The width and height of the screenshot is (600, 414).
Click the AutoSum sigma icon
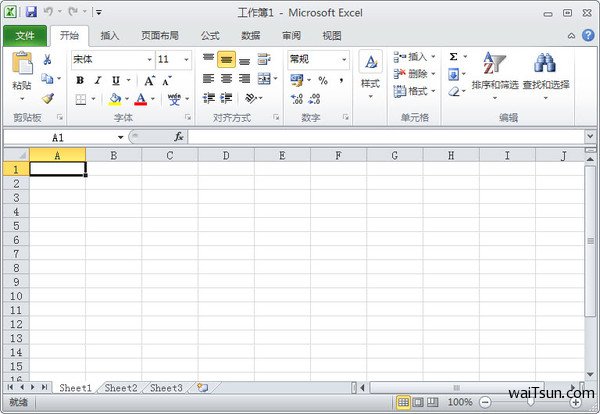[x=453, y=58]
